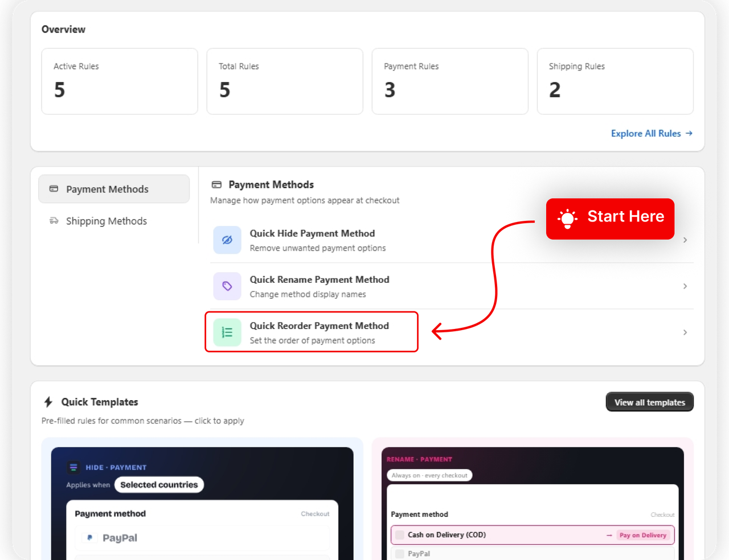Open the Payment Methods sidebar tab
The height and width of the screenshot is (560, 729).
coord(114,189)
